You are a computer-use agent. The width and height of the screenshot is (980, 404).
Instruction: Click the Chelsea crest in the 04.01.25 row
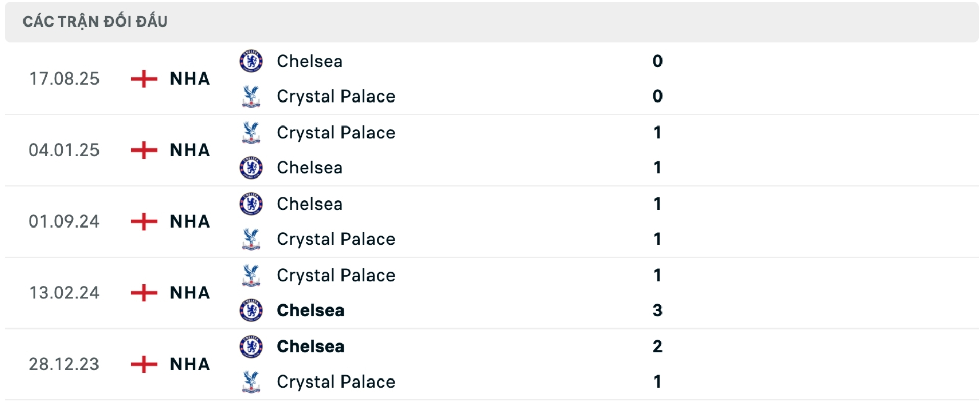click(250, 168)
